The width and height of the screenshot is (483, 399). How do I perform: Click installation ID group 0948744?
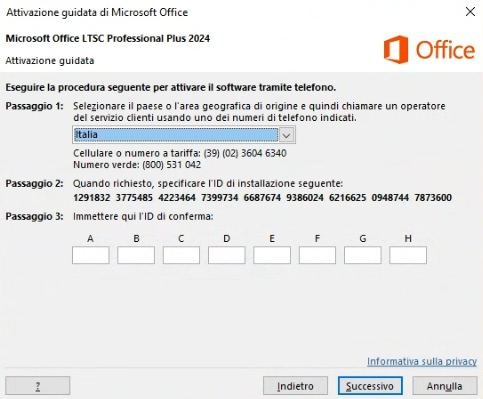point(390,198)
